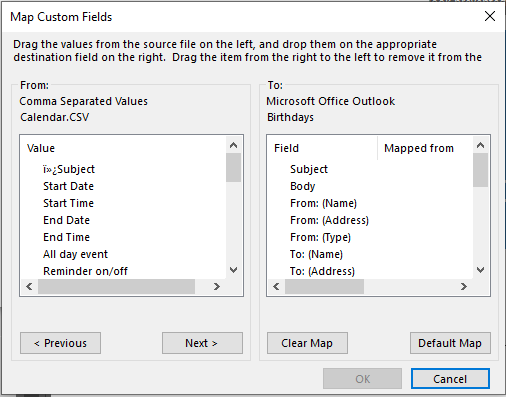
Task: Click the left arrow of Field list horizontal scrollbar
Action: [x=276, y=286]
